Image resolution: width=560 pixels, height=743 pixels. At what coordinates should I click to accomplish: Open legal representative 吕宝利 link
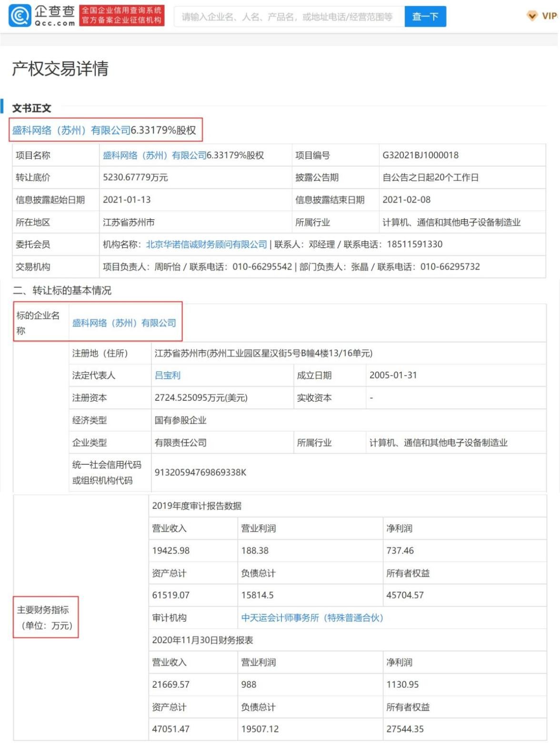168,376
